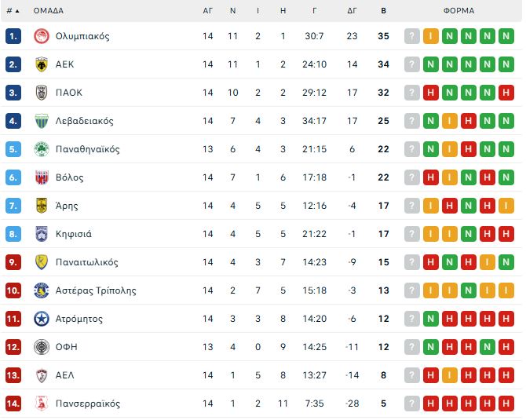Click the Λεβαδειακός club logo
Viewport: 526px width, 420px height.
tap(42, 121)
